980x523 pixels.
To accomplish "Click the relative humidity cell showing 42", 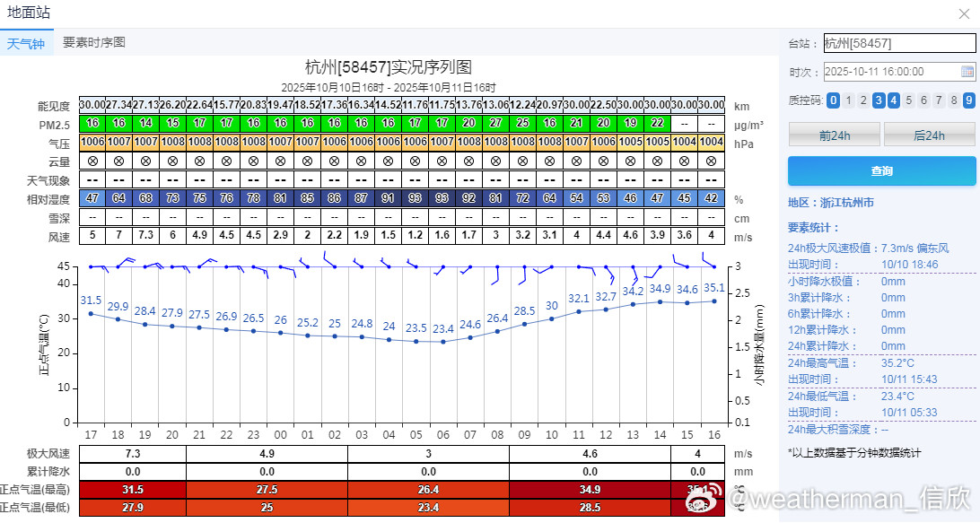I will [712, 198].
